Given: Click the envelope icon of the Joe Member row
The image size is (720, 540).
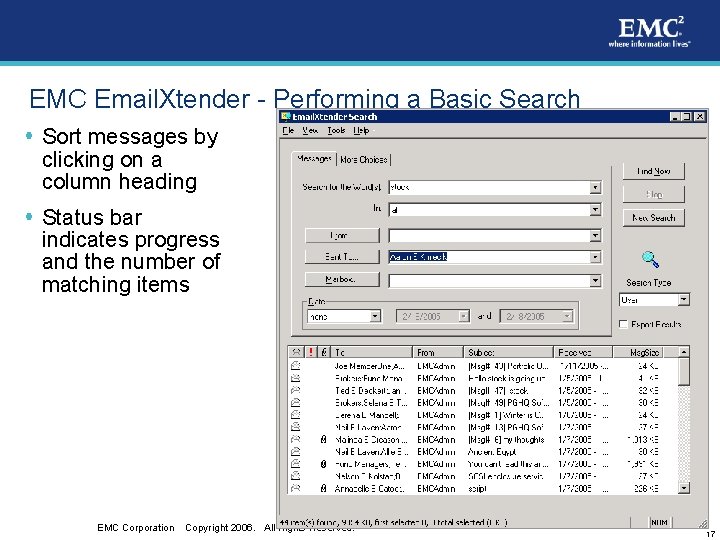Looking at the screenshot, I should pos(296,366).
